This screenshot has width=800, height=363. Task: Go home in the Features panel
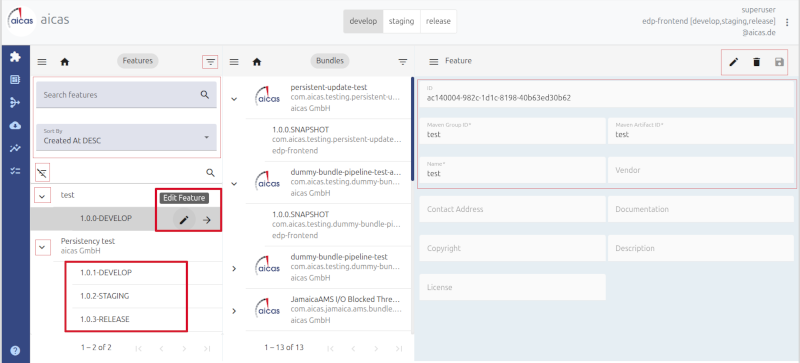click(x=65, y=62)
